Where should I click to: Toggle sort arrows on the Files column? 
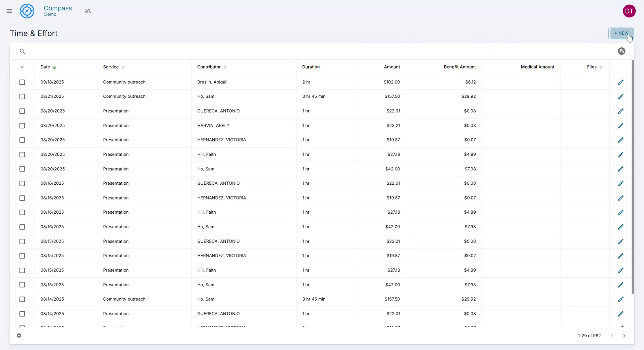600,67
